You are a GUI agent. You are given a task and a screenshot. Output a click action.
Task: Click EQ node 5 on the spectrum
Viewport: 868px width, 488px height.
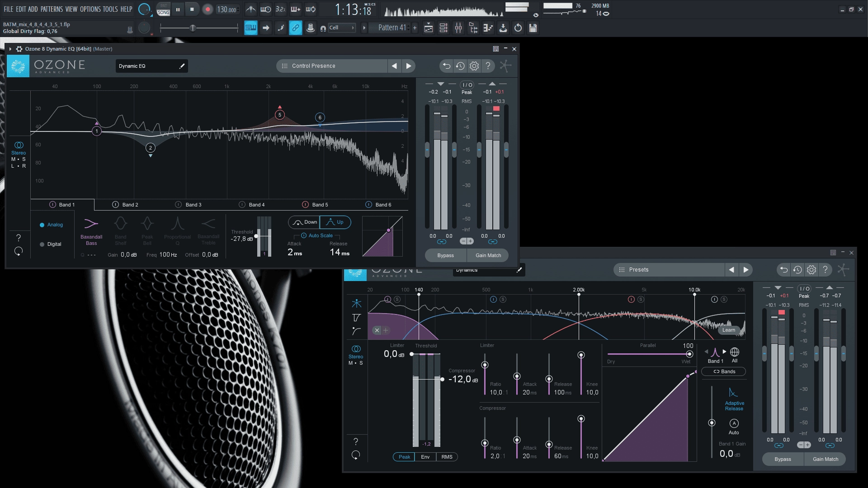coord(280,115)
